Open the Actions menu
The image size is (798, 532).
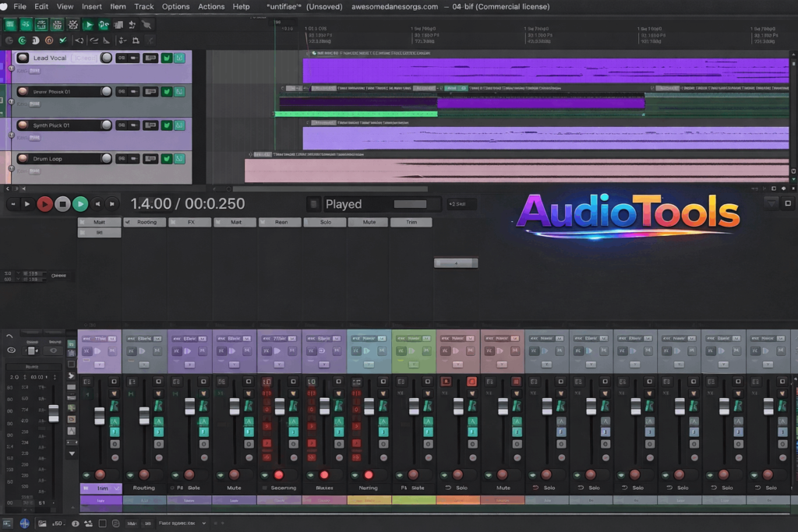click(x=211, y=6)
